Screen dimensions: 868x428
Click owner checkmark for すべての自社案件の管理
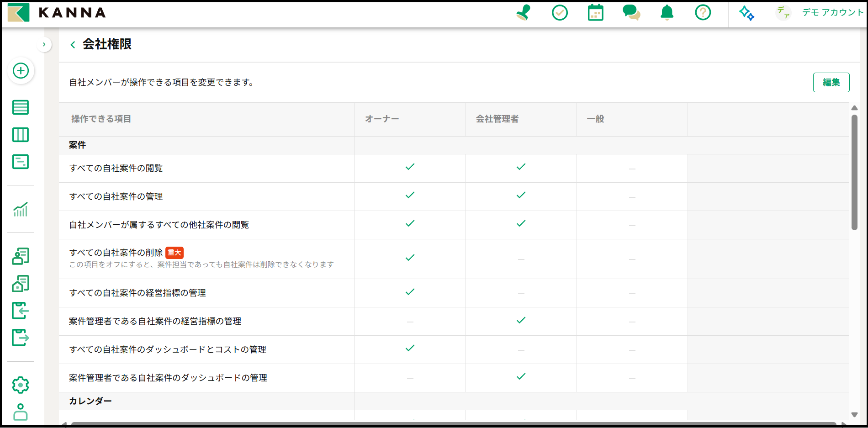click(x=410, y=195)
